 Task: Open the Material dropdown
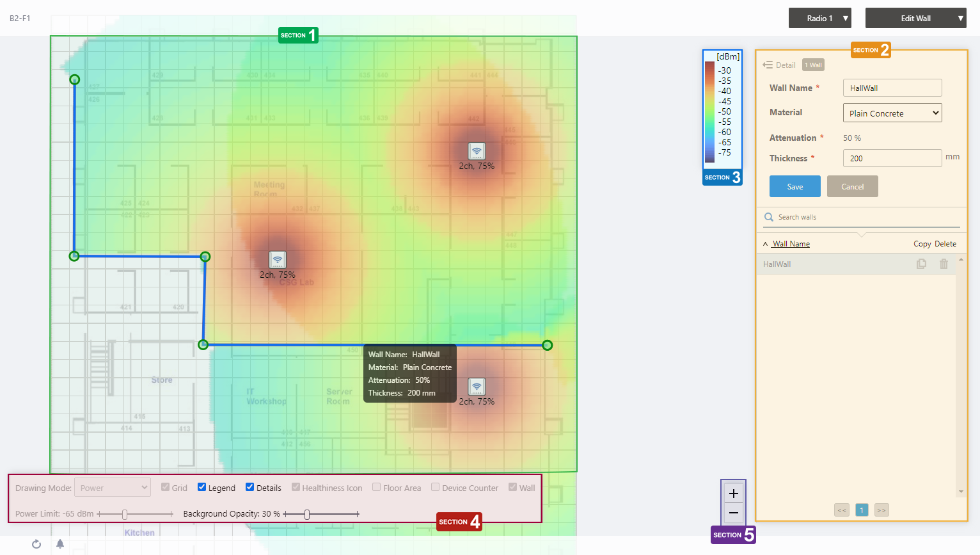pos(892,113)
